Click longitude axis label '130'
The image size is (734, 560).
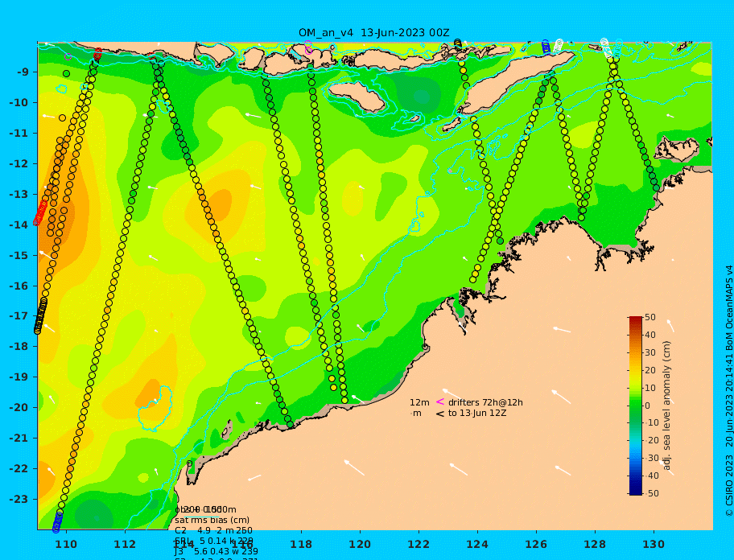[x=654, y=544]
